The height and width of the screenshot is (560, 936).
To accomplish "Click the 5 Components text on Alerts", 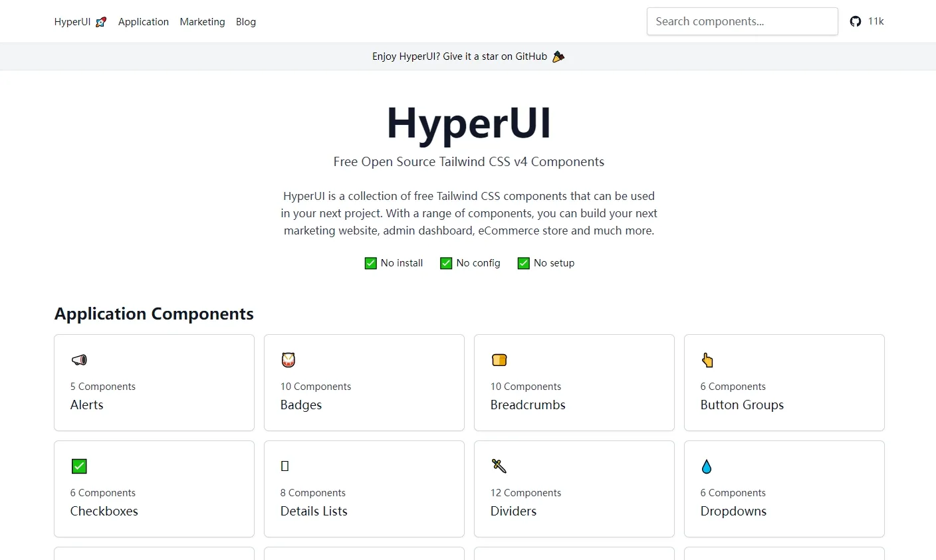I will (x=103, y=387).
